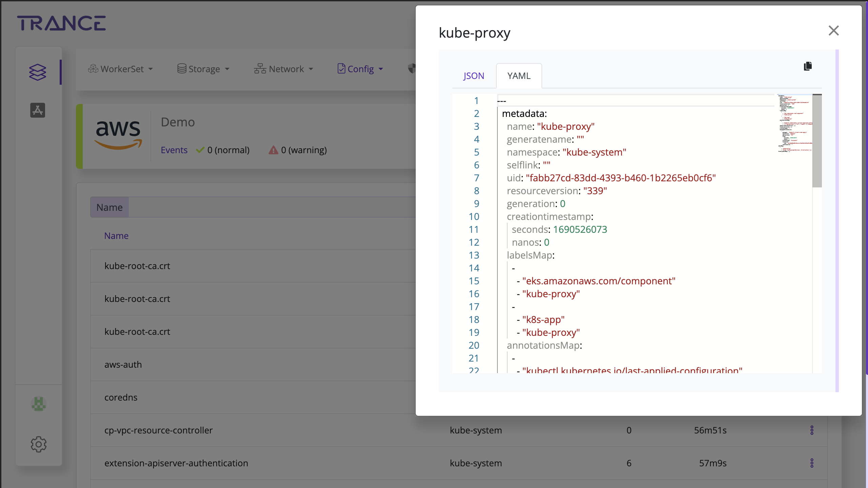Expand the WorkerSet dropdown menu
The image size is (868, 488).
[x=120, y=69]
